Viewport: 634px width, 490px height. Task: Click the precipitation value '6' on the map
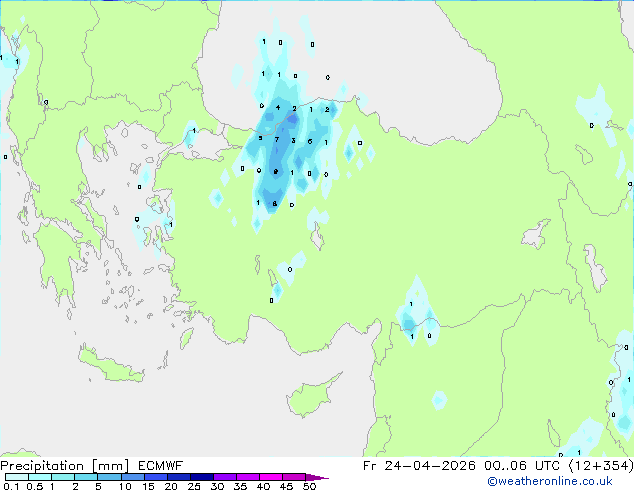pos(310,142)
